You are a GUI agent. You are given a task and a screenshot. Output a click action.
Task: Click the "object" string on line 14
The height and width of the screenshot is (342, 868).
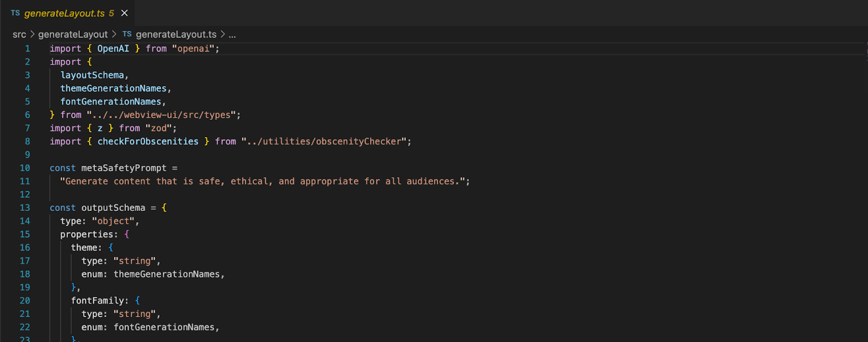pos(113,221)
